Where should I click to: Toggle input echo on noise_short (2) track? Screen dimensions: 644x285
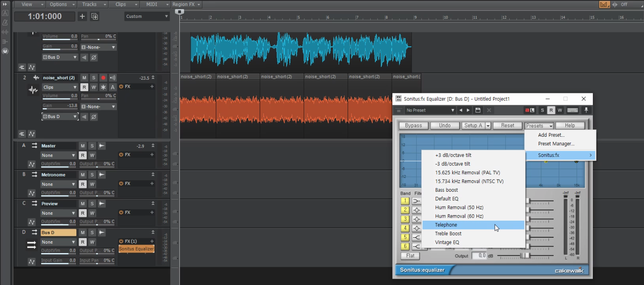(113, 78)
